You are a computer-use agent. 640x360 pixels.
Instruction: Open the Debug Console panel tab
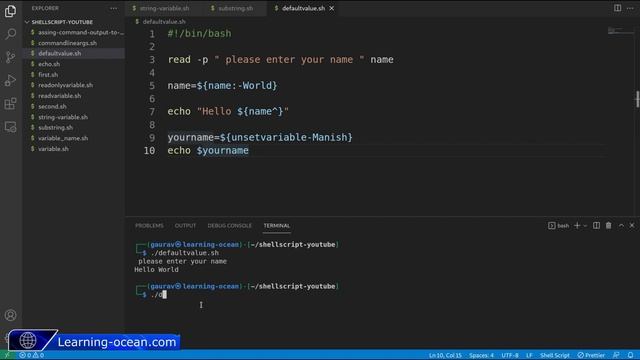pyautogui.click(x=229, y=225)
